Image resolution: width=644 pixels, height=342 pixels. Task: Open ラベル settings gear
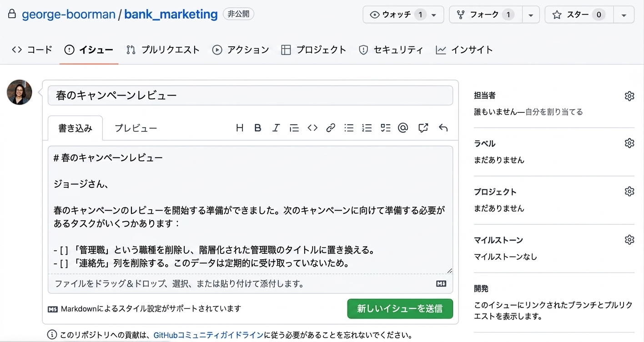629,143
